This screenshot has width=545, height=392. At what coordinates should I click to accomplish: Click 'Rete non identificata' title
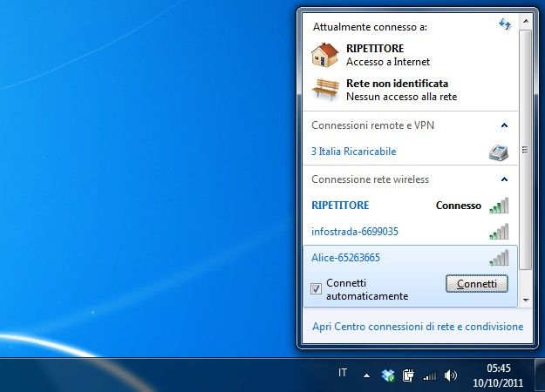coord(398,84)
